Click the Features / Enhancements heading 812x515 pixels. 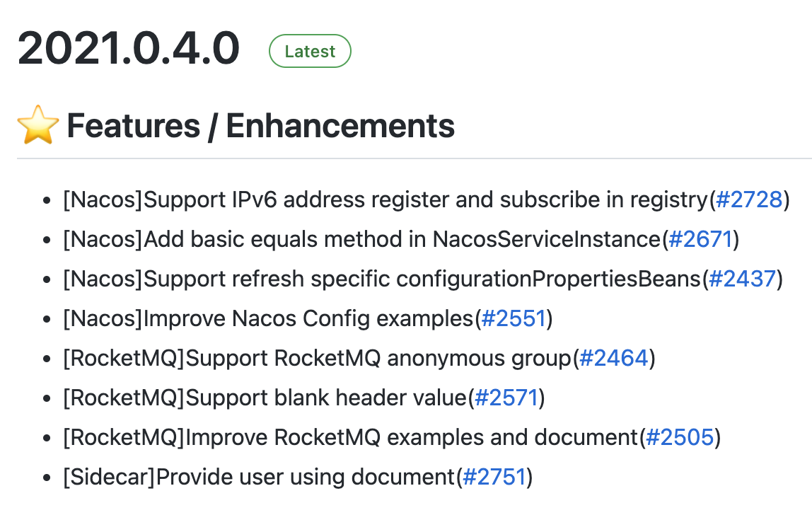point(260,126)
